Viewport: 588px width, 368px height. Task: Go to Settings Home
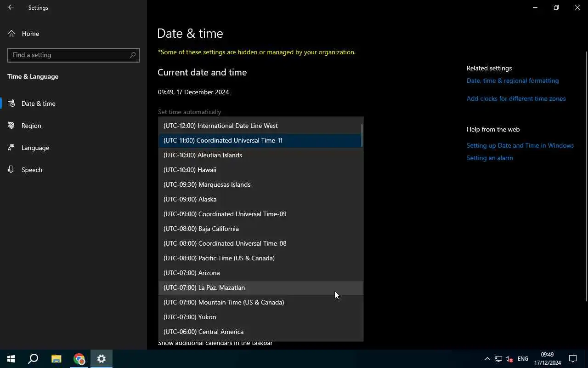pos(30,34)
